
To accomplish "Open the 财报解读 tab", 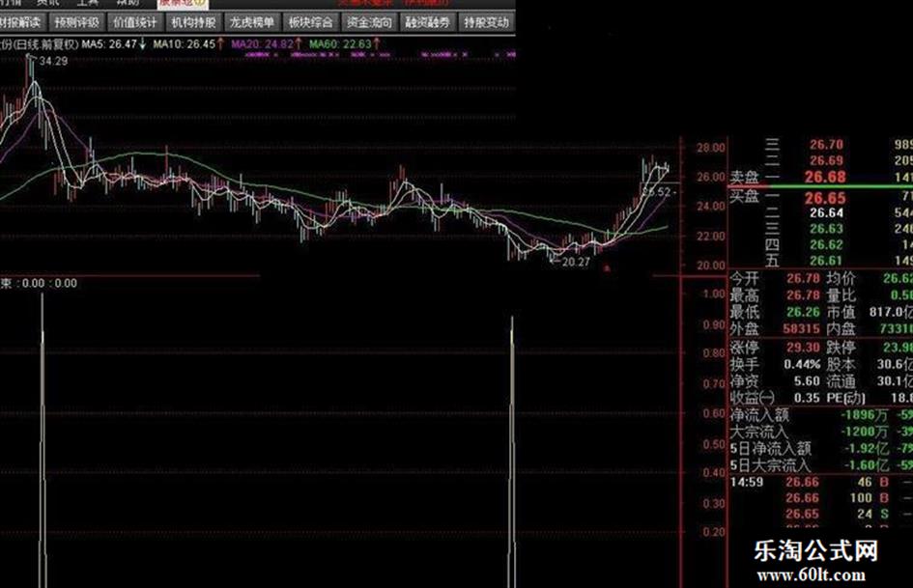I will pos(21,23).
